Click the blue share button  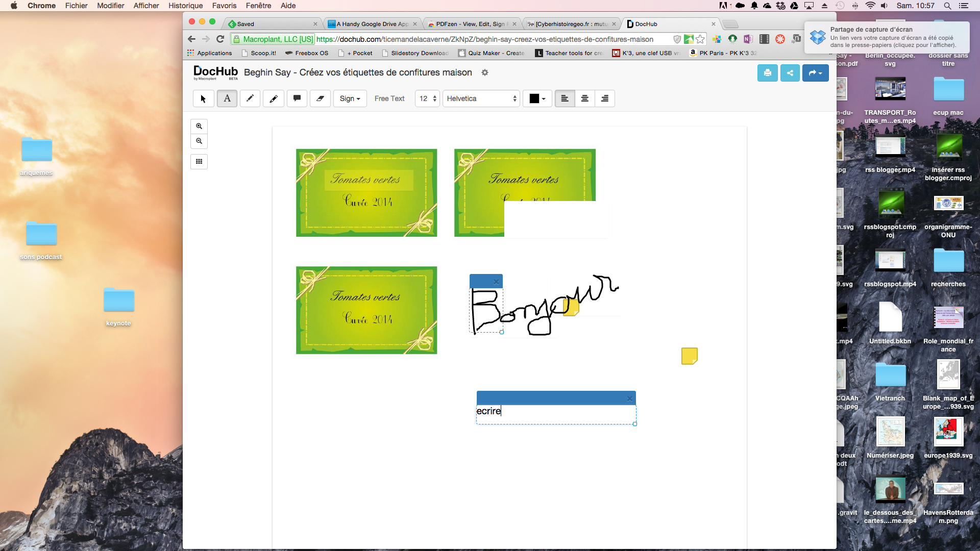coord(790,73)
